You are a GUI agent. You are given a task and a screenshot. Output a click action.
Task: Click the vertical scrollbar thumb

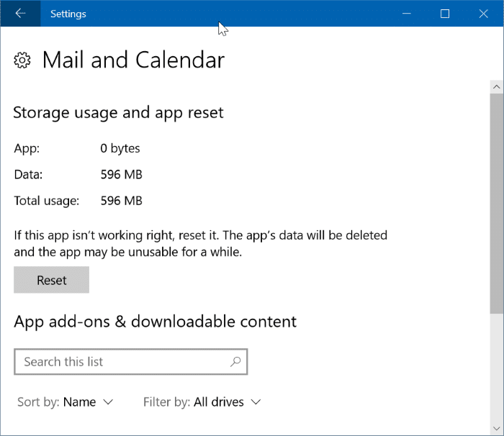point(497,204)
